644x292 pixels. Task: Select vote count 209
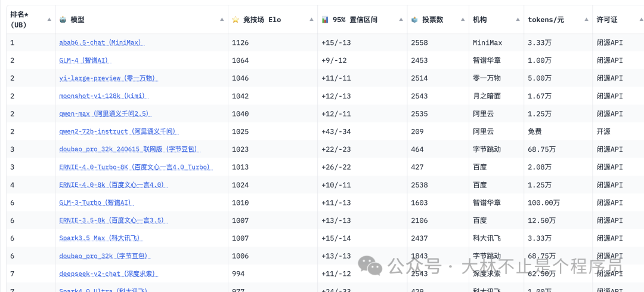(x=417, y=131)
